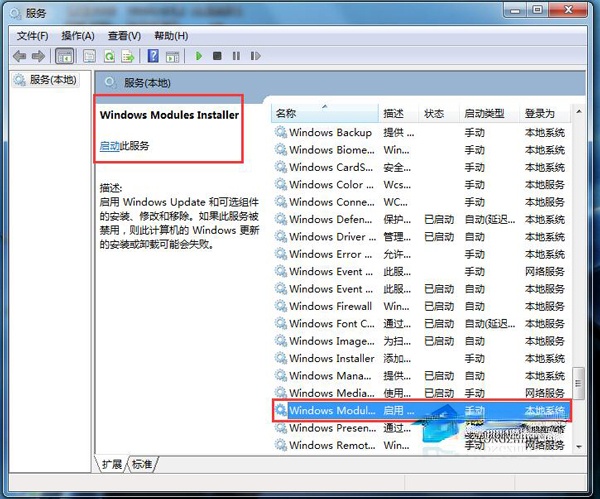Screen dimensions: 600x499
Task: Go back with the toolbar back arrow
Action: (x=20, y=56)
